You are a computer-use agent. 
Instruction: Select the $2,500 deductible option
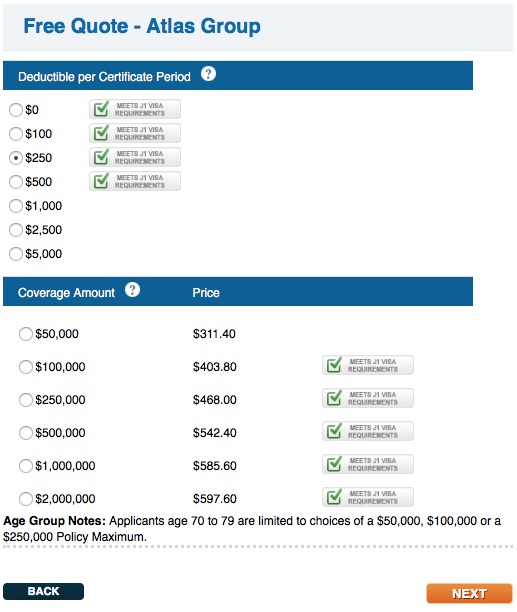pyautogui.click(x=16, y=230)
